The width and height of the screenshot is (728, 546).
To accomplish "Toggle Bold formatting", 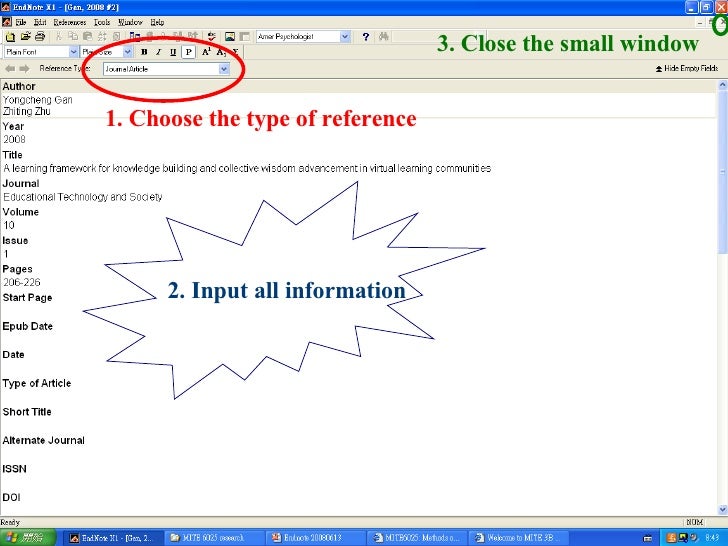I will [144, 52].
